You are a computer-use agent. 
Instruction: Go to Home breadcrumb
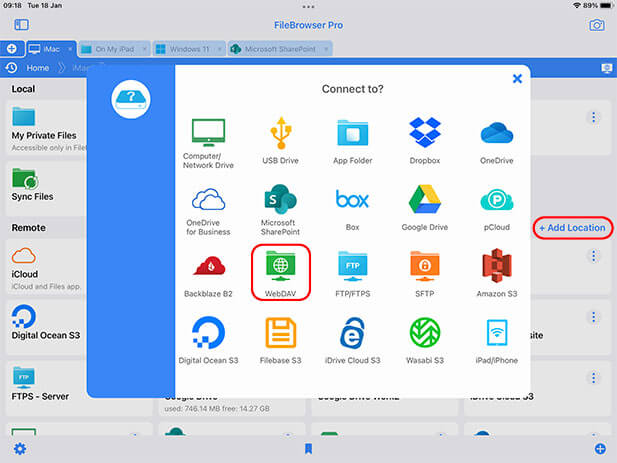[x=38, y=68]
